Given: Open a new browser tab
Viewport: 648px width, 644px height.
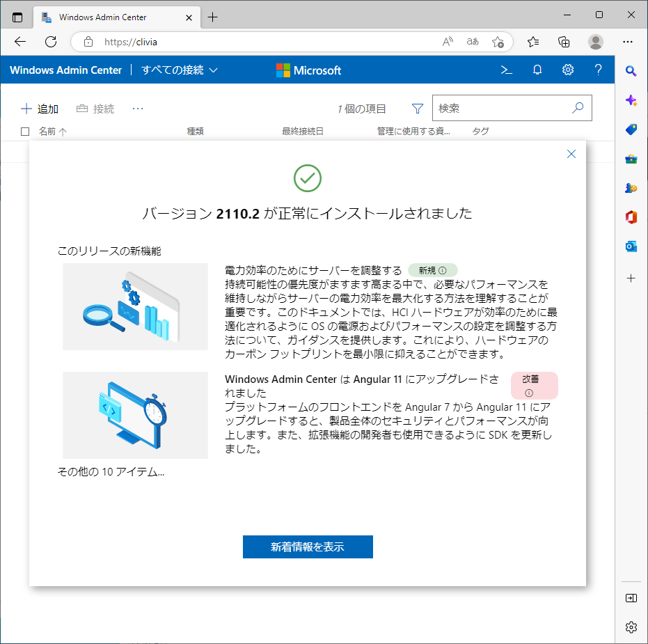Looking at the screenshot, I should tap(212, 17).
